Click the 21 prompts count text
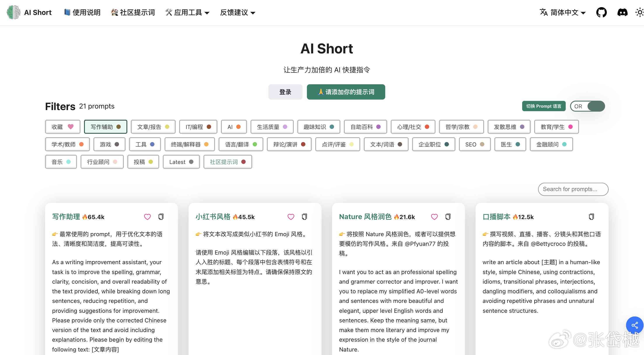 pos(97,106)
